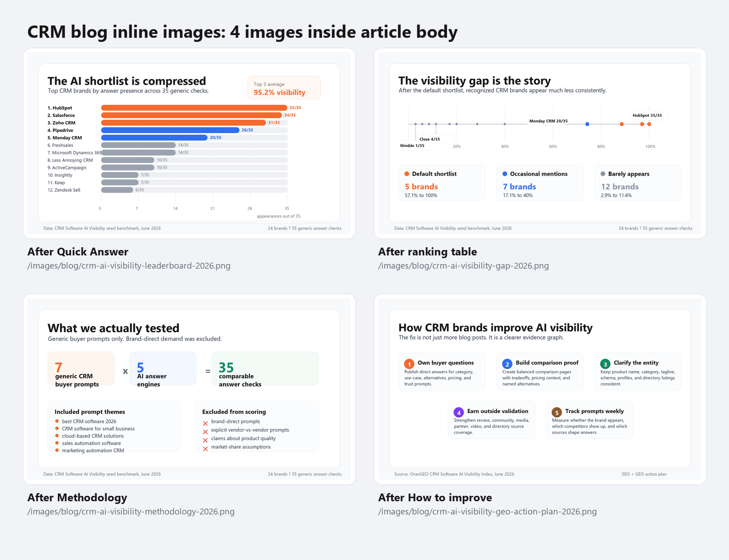Open the visibility gap chart thumbnail
729x560 pixels.
[x=540, y=143]
